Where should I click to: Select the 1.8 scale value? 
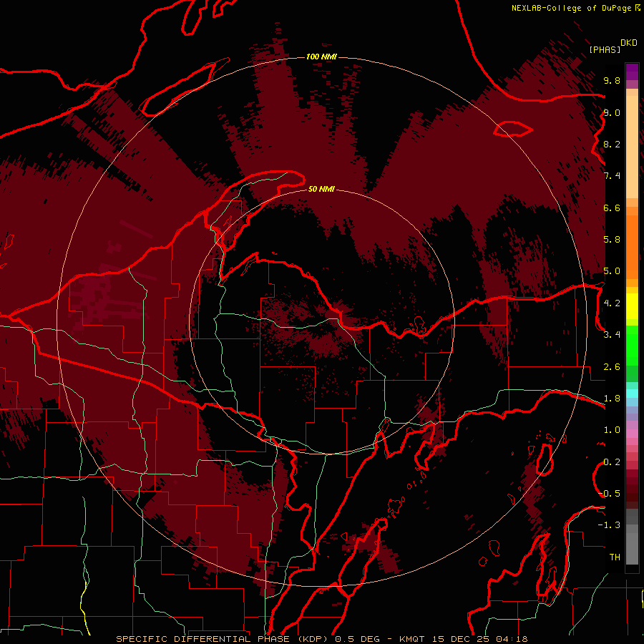point(612,399)
